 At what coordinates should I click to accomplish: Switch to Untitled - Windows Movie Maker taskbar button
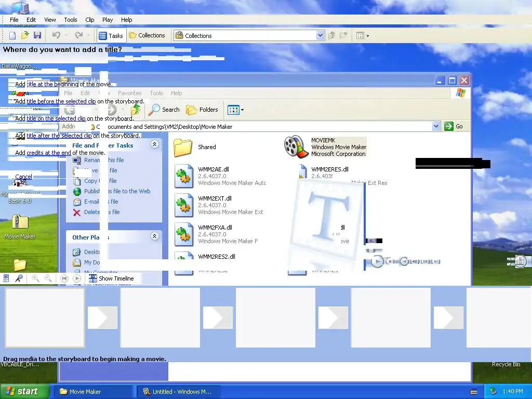coord(178,392)
